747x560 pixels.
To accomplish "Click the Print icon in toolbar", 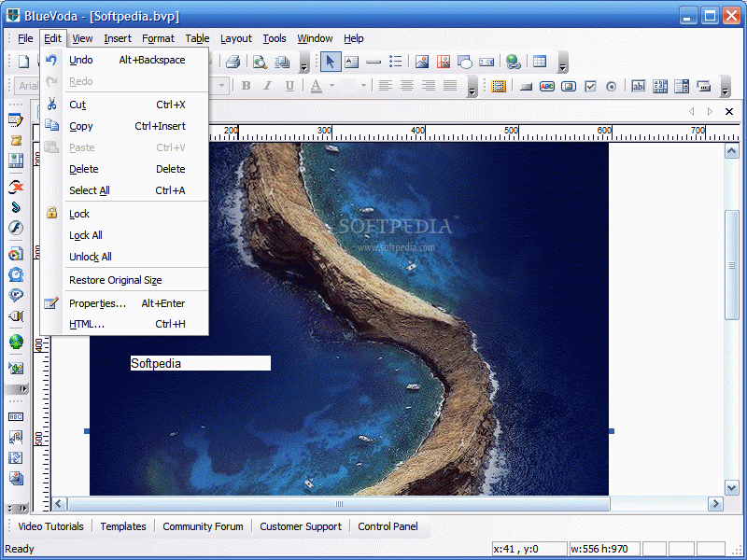I will [x=233, y=62].
